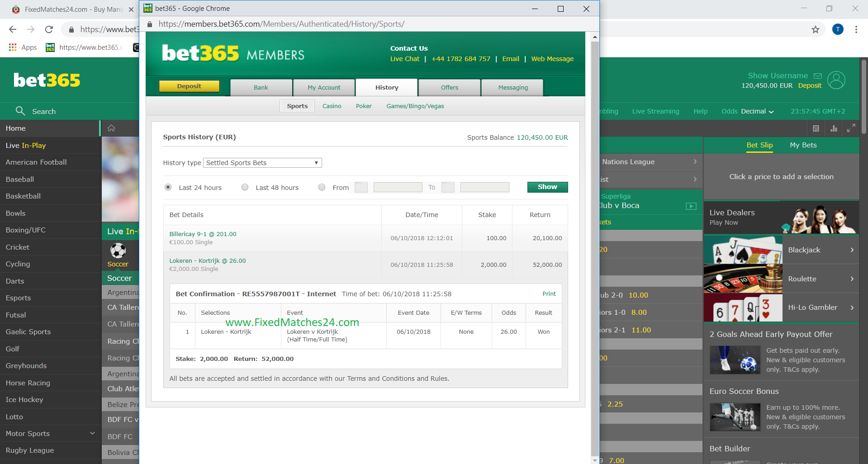Select the From date range radio button
This screenshot has width=868, height=464.
click(322, 187)
